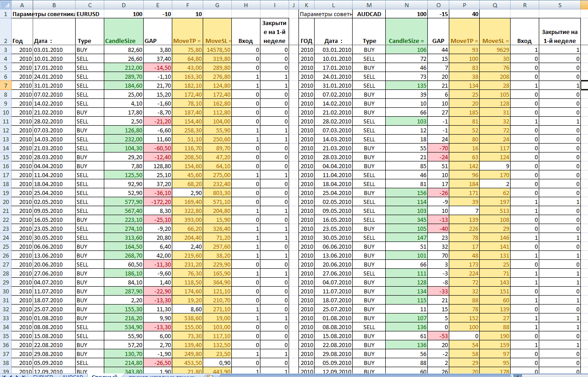Select row 7 header

coord(5,85)
